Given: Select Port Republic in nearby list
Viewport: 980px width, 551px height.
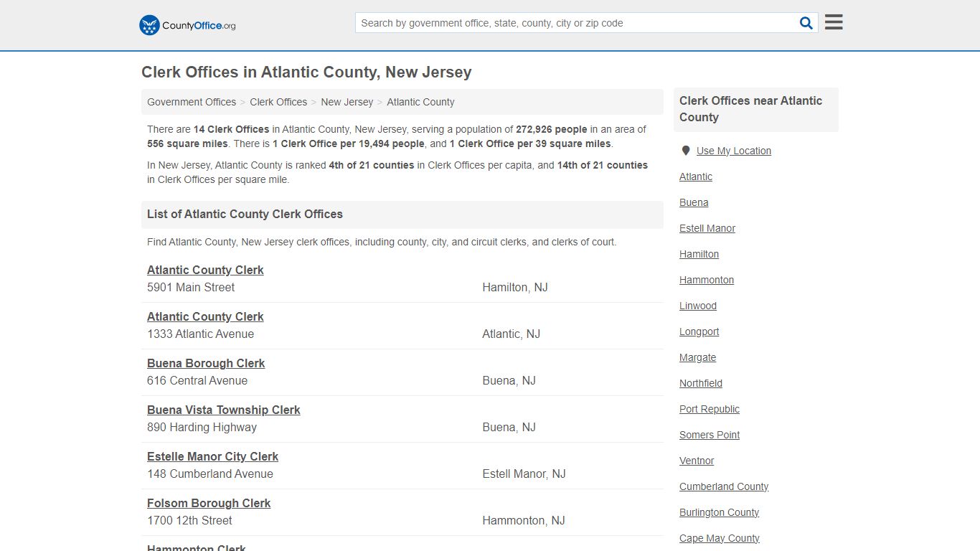Looking at the screenshot, I should click(x=710, y=409).
